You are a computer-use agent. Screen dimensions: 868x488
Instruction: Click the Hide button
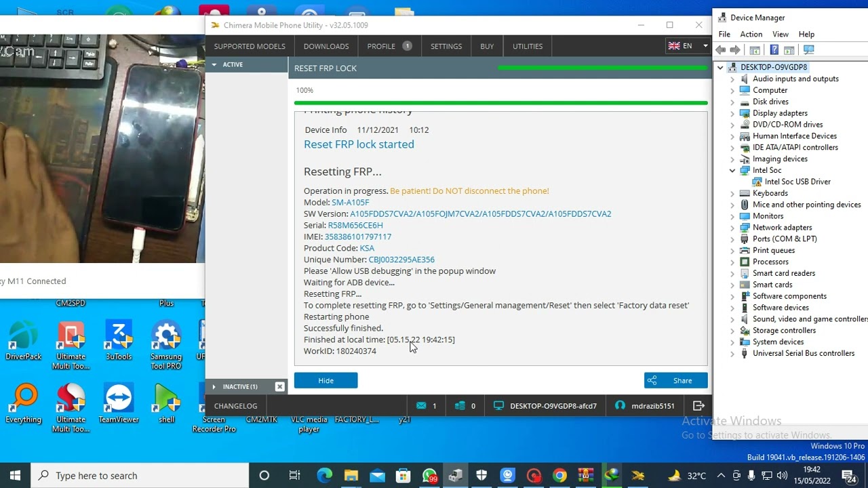[x=325, y=380]
